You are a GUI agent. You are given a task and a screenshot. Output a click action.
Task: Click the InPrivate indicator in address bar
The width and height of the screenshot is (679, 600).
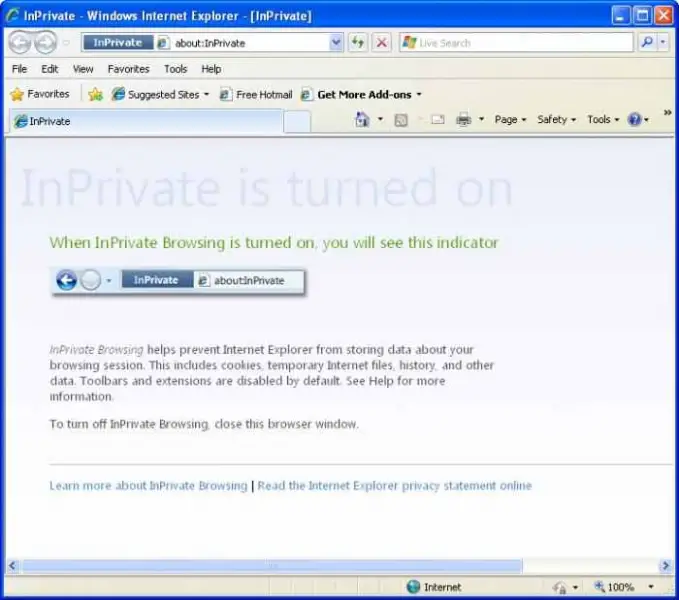pos(118,42)
